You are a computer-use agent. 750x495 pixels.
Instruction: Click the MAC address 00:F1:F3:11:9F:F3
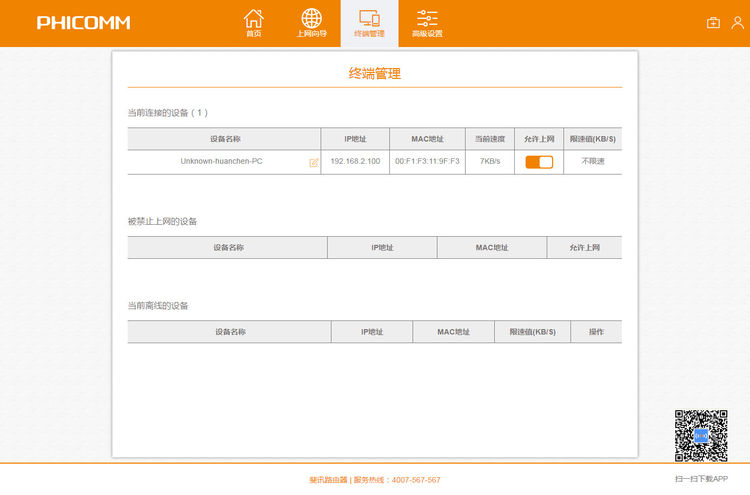[427, 161]
